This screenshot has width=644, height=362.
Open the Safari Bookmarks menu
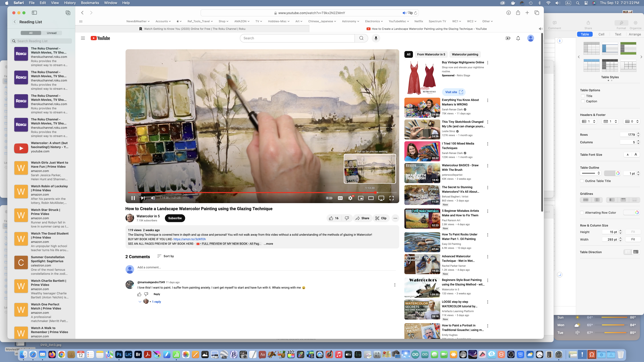click(90, 3)
